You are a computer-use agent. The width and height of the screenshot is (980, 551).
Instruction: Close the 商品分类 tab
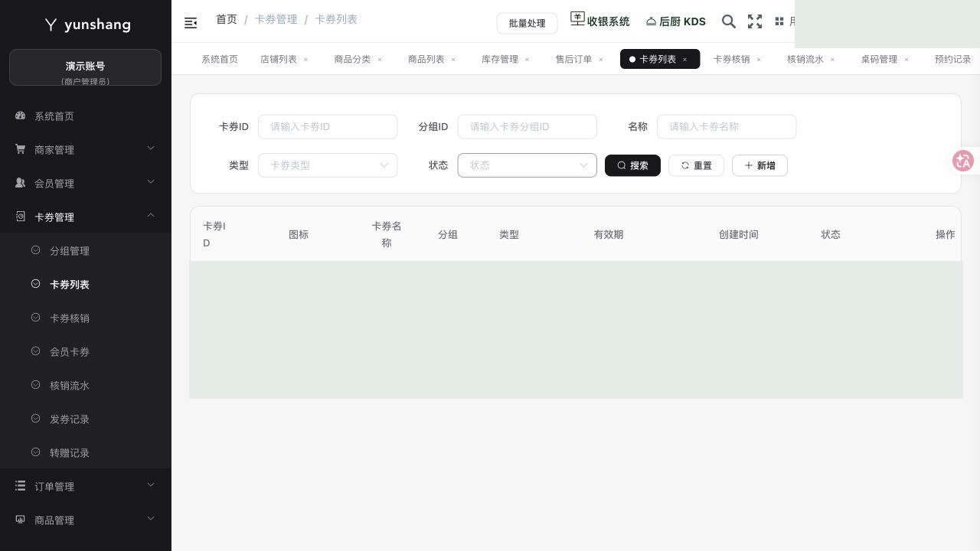tap(379, 60)
